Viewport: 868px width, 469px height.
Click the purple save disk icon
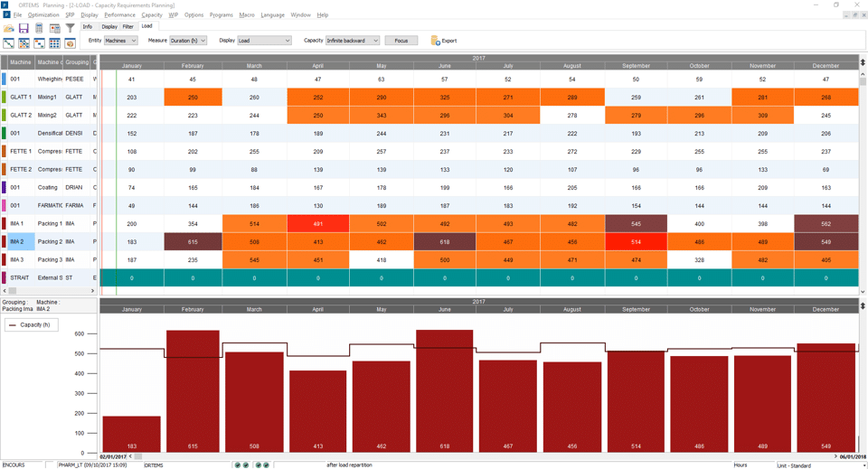tap(24, 28)
